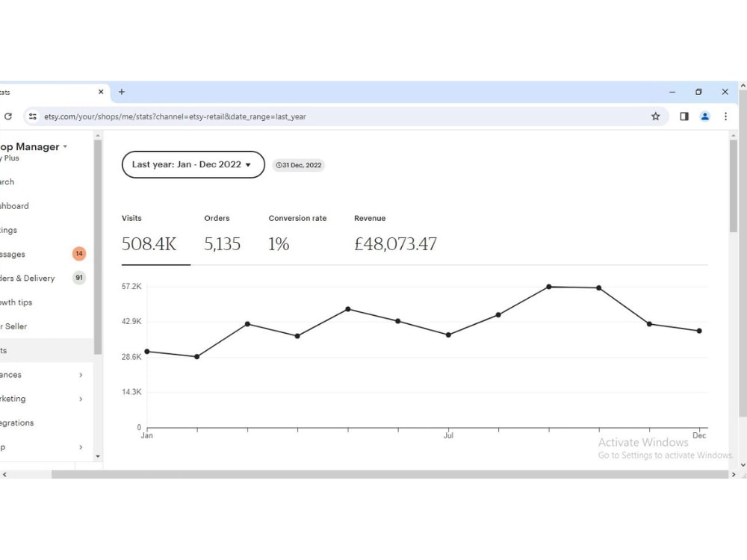Click the 5,135 orders value
Screen dimensions: 747x560
coord(223,244)
